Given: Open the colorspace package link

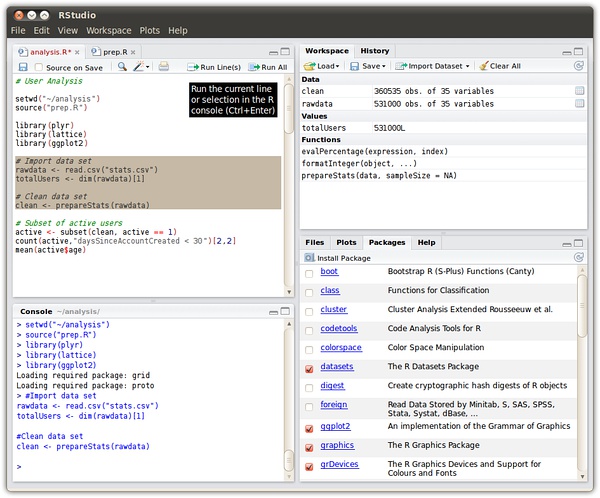Looking at the screenshot, I should [x=341, y=348].
